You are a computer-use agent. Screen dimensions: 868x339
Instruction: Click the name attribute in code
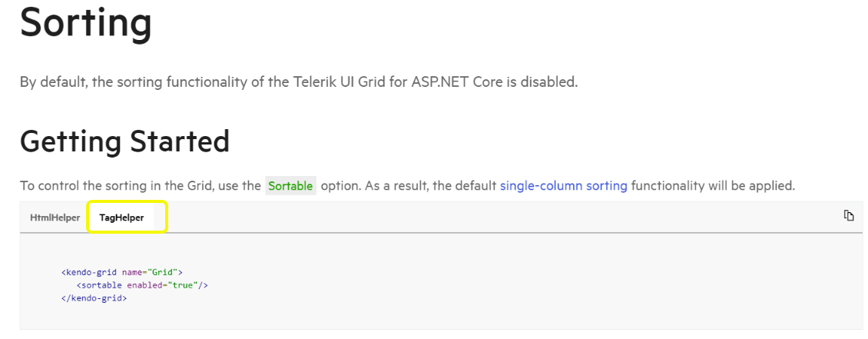point(133,271)
